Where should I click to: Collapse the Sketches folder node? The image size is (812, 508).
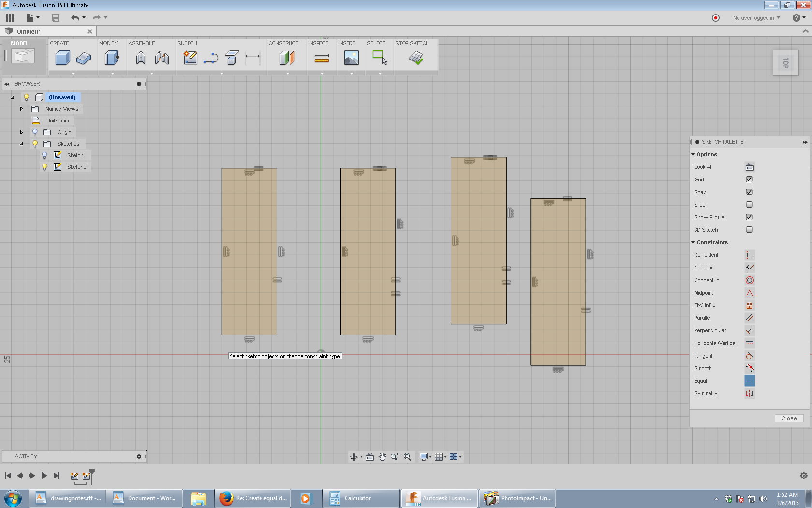[21, 144]
